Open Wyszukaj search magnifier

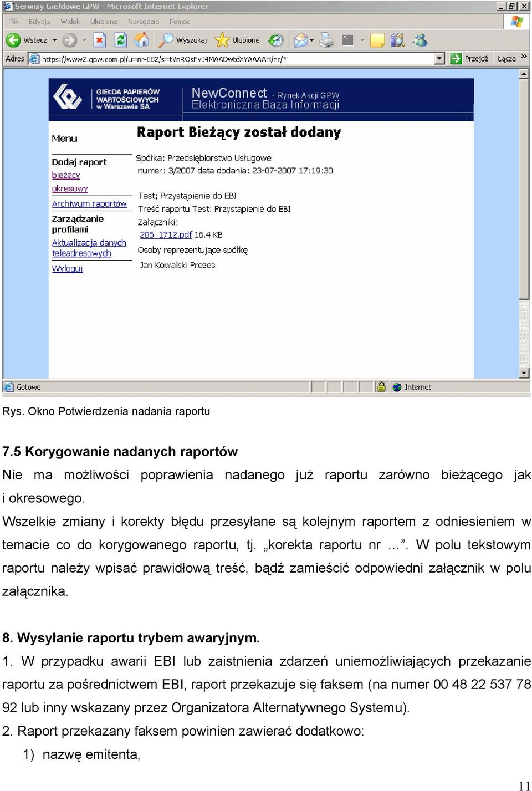click(x=166, y=40)
